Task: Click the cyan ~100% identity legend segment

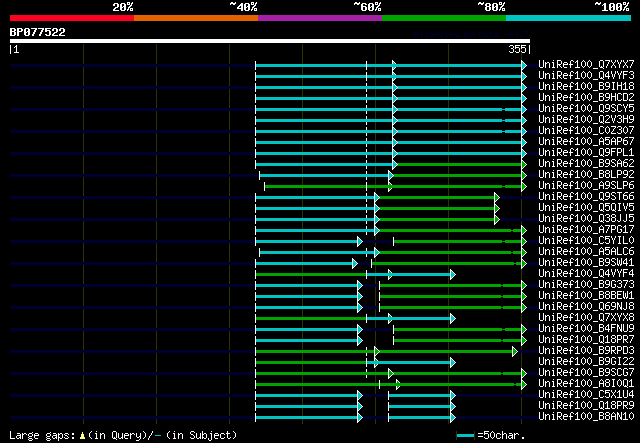Action: click(x=569, y=18)
